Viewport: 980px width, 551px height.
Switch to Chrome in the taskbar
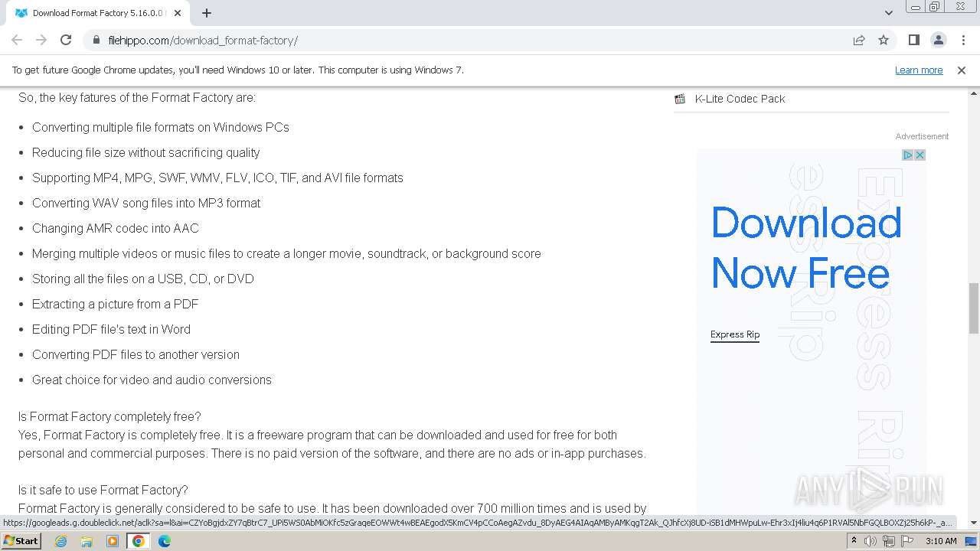139,541
